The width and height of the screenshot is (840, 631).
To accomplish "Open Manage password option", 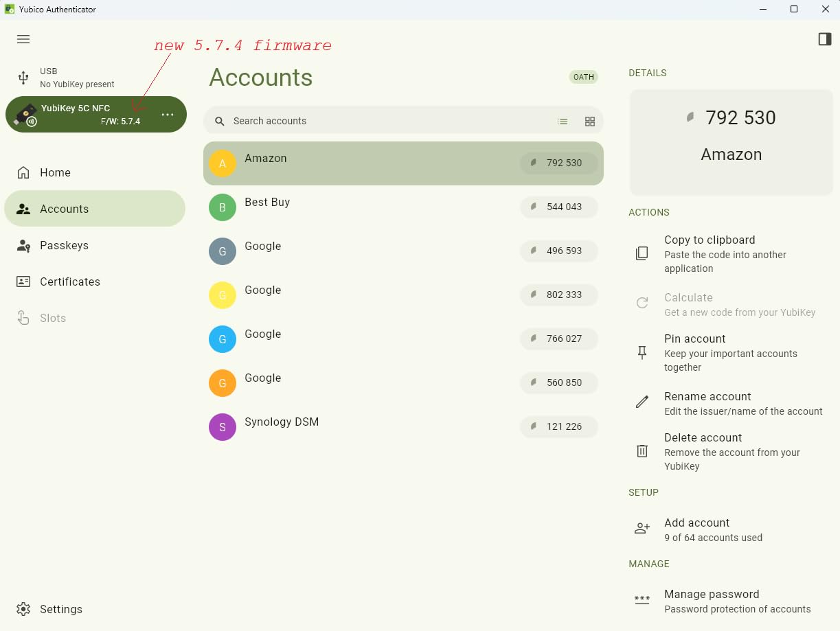I will pos(712,600).
